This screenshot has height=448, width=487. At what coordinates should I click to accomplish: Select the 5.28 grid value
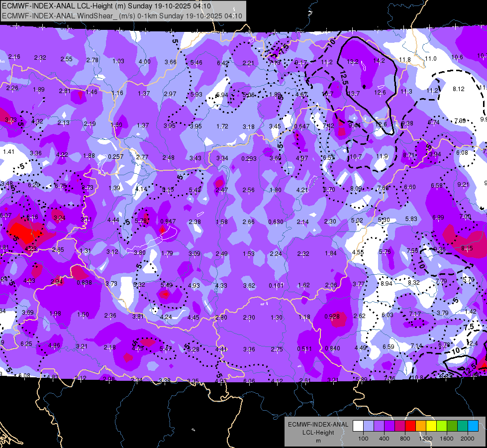pos(193,349)
